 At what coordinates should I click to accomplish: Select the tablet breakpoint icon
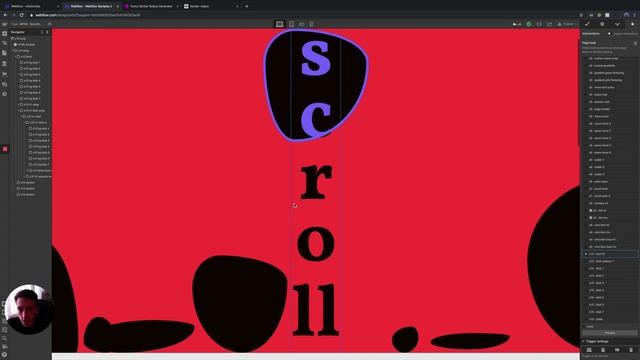(x=291, y=24)
